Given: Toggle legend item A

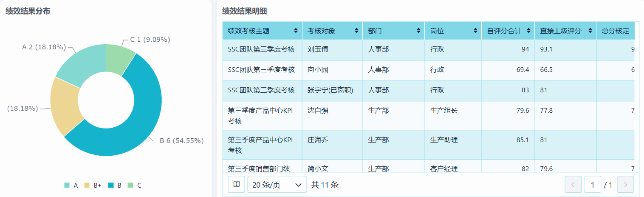Looking at the screenshot, I should [71, 185].
